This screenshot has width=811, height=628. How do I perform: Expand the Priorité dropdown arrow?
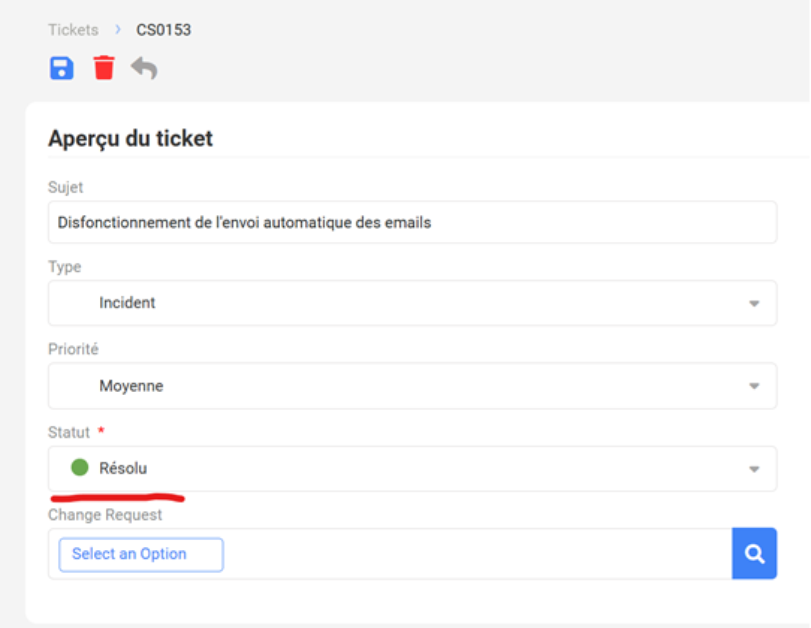coord(754,386)
